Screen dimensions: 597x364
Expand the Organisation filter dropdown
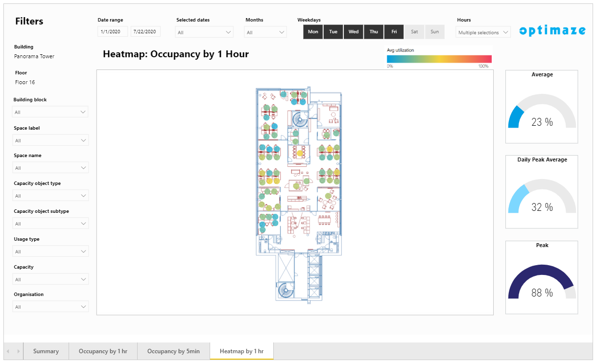(50, 307)
